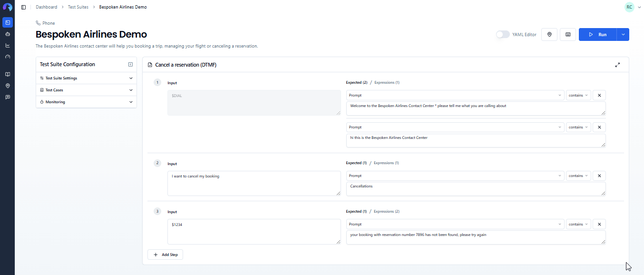The image size is (644, 275).
Task: Click the file icon beside Cancel a reservation
Action: (x=150, y=65)
